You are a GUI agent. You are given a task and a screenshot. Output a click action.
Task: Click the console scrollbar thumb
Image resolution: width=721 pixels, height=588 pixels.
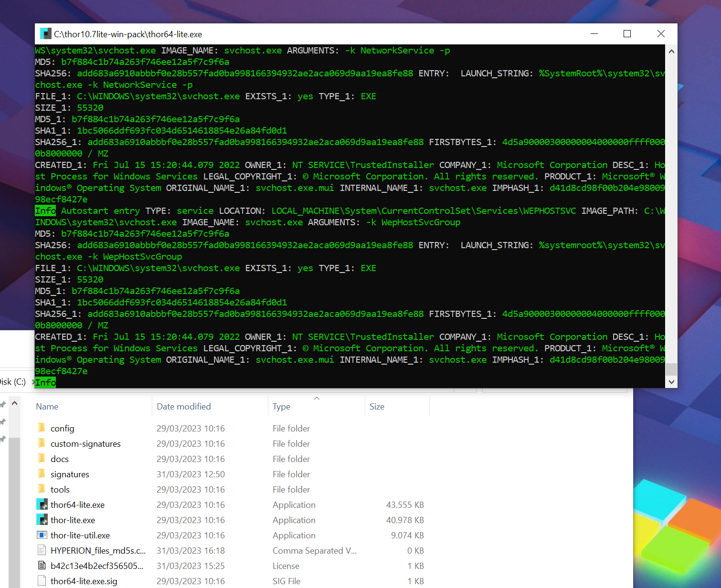671,369
